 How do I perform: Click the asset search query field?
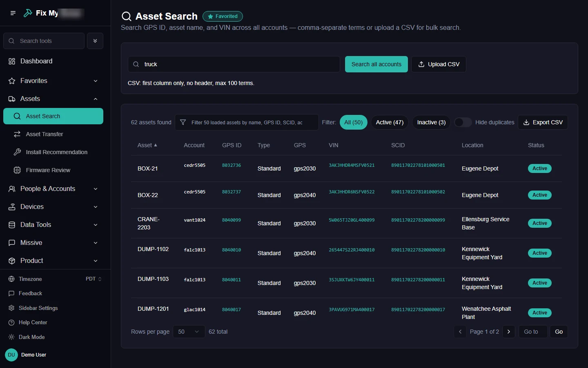234,64
